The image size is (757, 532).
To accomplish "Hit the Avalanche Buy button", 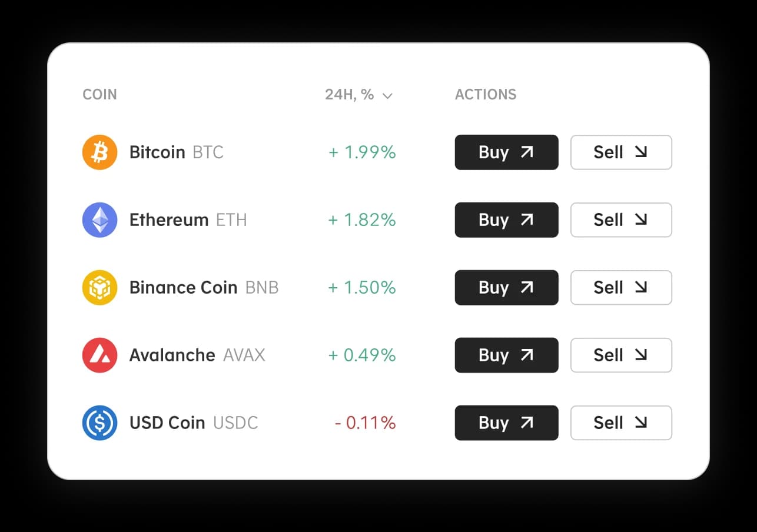I will coord(506,355).
